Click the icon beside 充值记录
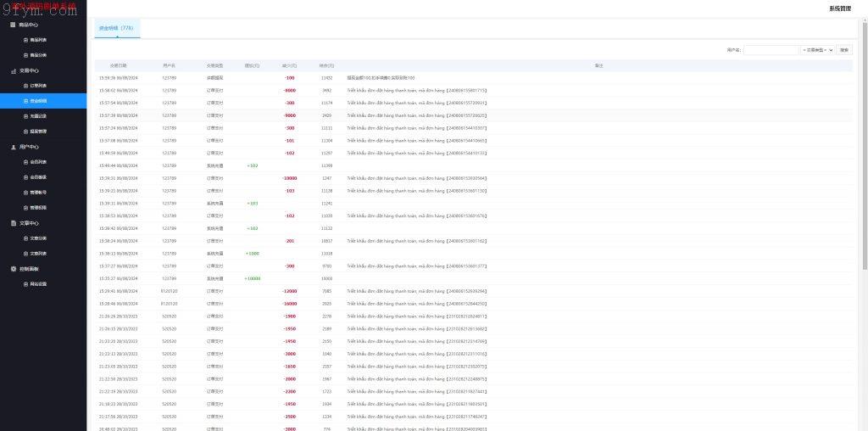The height and width of the screenshot is (431, 868). (25, 116)
